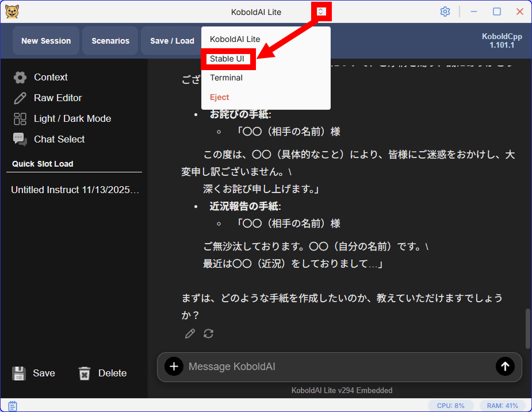Regenerate response using the refresh icon
Viewport: 532px width, 412px height.
[209, 334]
